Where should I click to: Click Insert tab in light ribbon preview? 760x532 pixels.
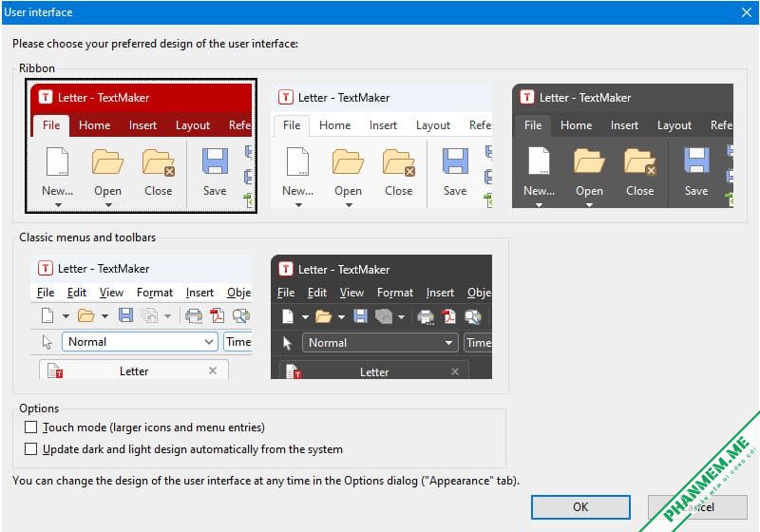[x=383, y=125]
